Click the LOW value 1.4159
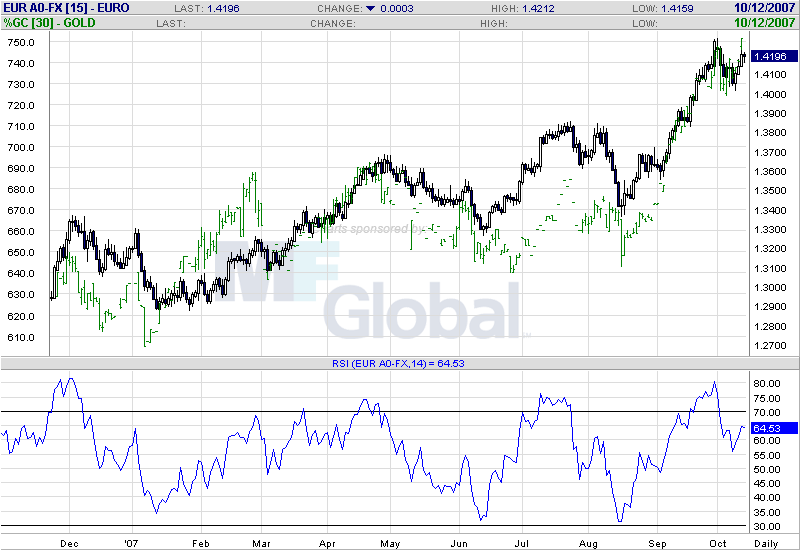The width and height of the screenshot is (800, 550). click(678, 9)
